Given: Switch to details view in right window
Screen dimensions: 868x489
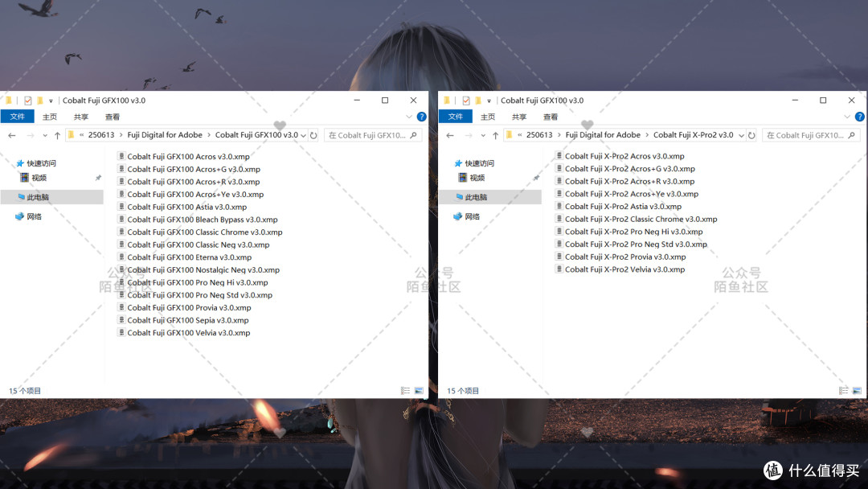Looking at the screenshot, I should tap(843, 390).
